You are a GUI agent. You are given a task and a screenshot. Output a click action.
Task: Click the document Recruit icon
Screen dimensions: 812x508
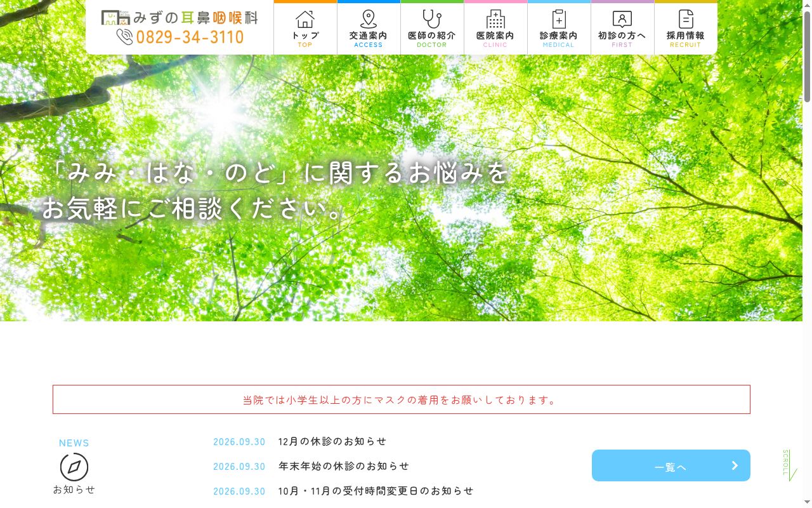(686, 19)
